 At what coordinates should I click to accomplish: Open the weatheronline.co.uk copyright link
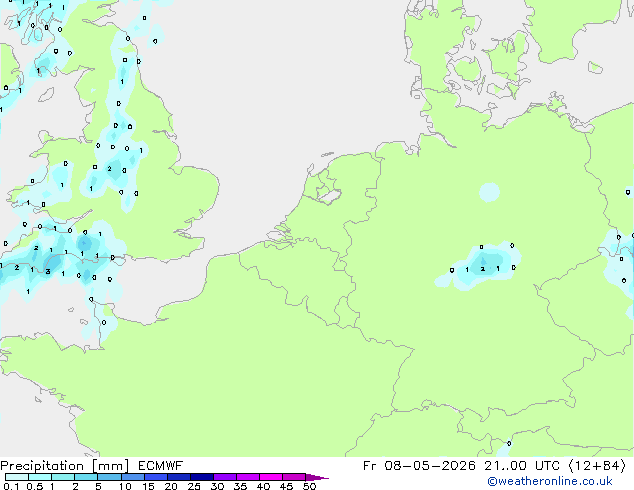[550, 481]
